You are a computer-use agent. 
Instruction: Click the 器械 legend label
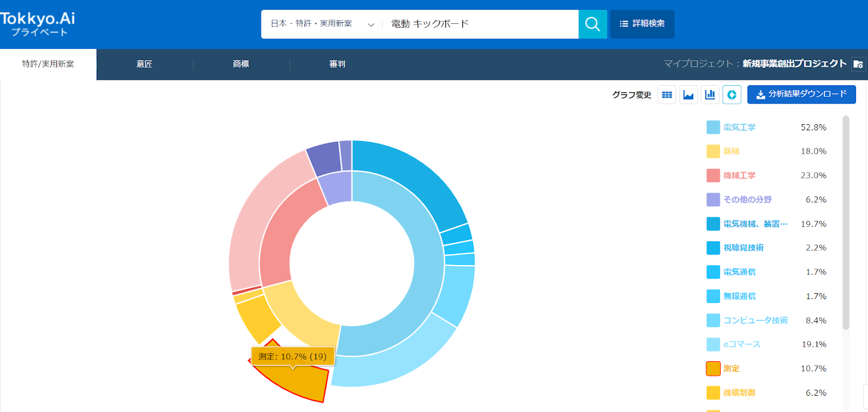coord(731,151)
